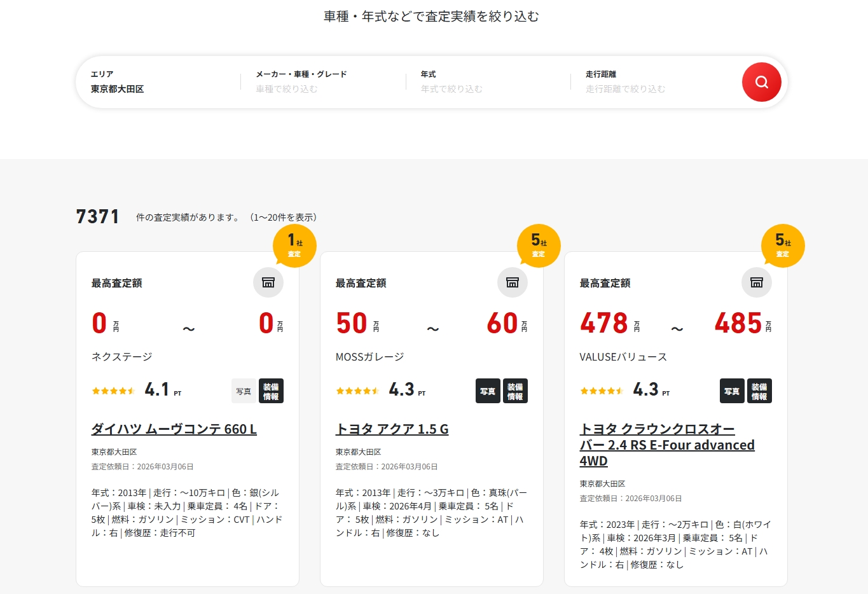
Task: Expand the 年式 filter selector
Action: pyautogui.click(x=488, y=82)
